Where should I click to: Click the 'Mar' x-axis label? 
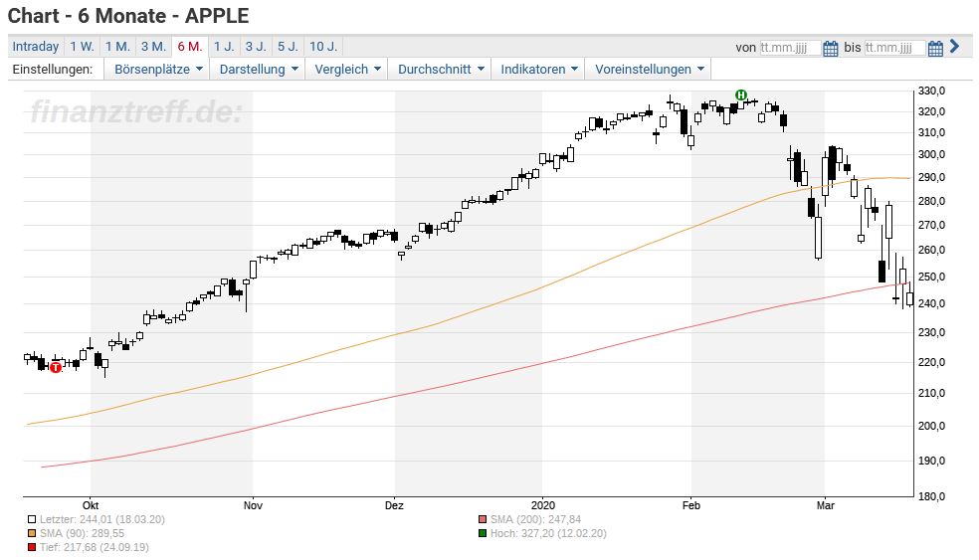click(x=826, y=505)
